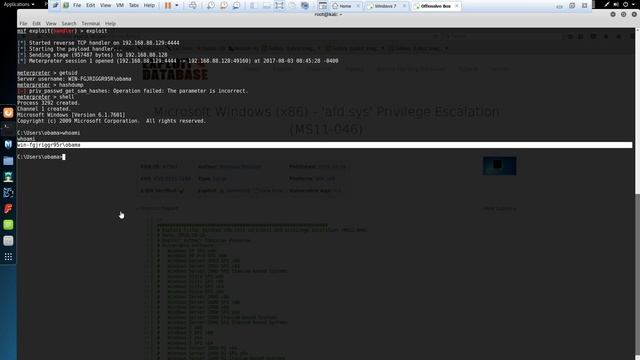Open the volume control in Kali tray

pyautogui.click(x=616, y=4)
